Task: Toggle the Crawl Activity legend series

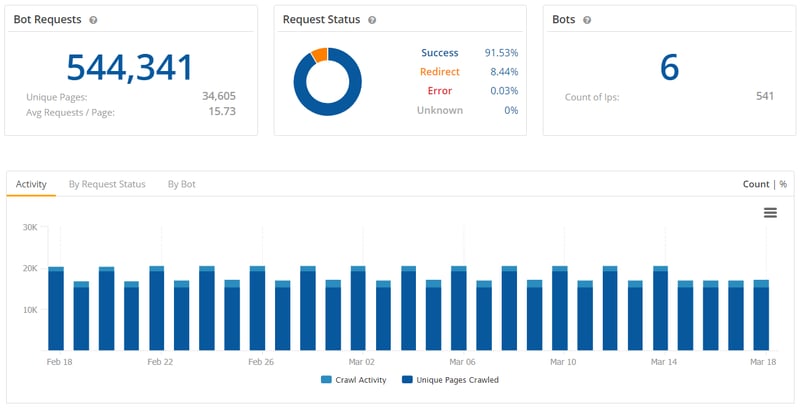Action: [354, 380]
